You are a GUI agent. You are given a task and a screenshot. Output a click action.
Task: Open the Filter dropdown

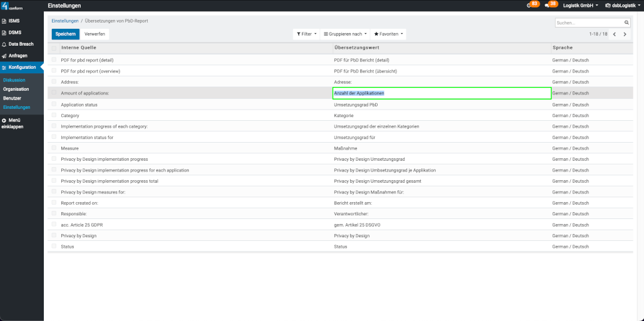point(306,34)
